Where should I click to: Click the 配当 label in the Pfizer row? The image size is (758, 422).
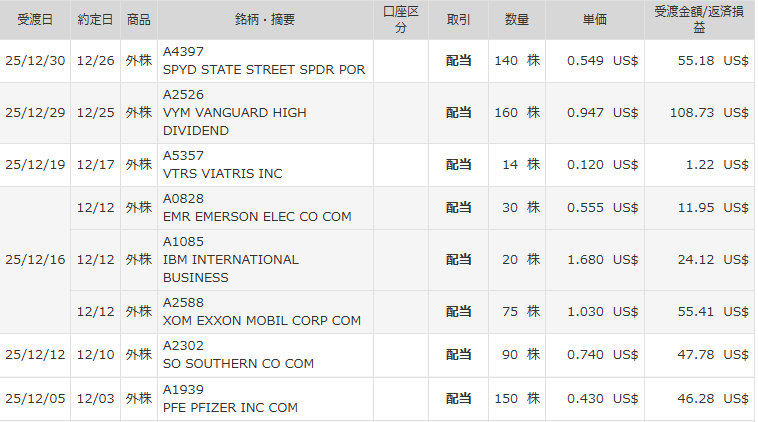(458, 398)
